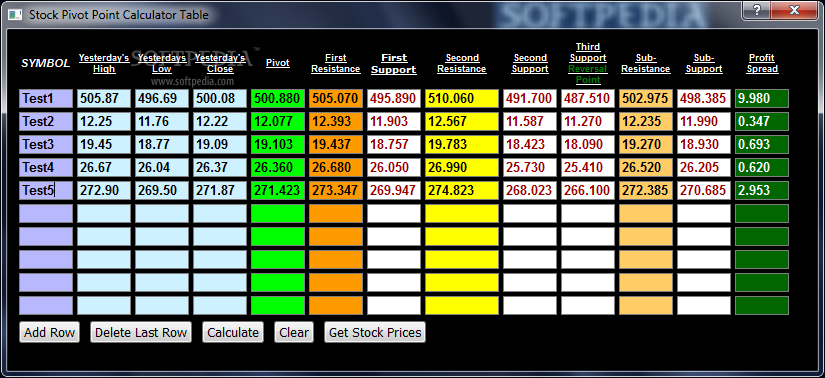
Task: Edit Test5 low value 269.50
Action: [x=162, y=191]
